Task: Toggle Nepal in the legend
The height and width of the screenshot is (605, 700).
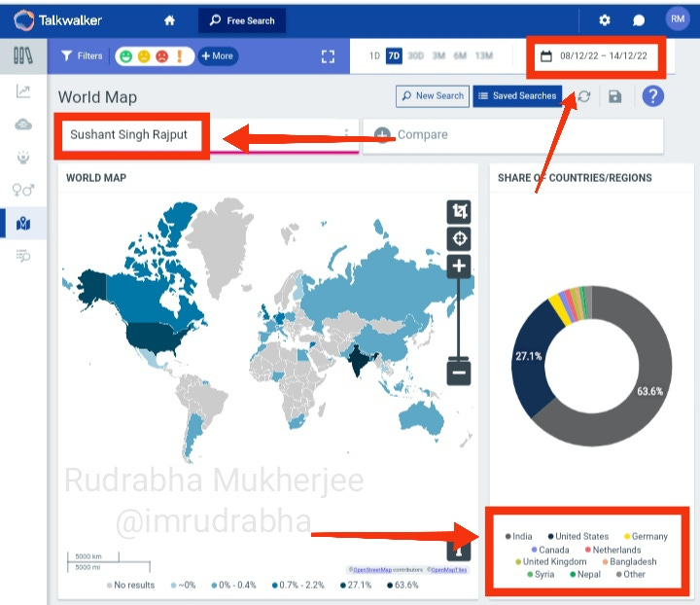Action: tap(585, 574)
